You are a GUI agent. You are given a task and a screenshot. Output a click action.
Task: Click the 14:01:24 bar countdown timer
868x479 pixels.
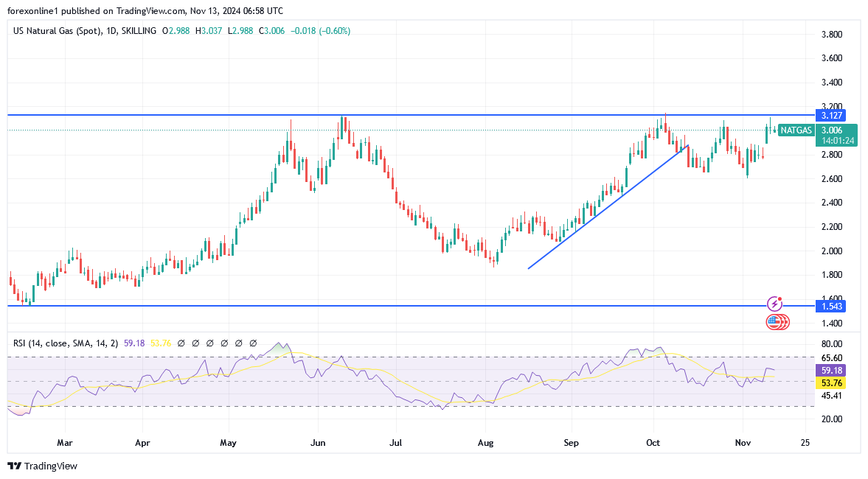point(838,141)
